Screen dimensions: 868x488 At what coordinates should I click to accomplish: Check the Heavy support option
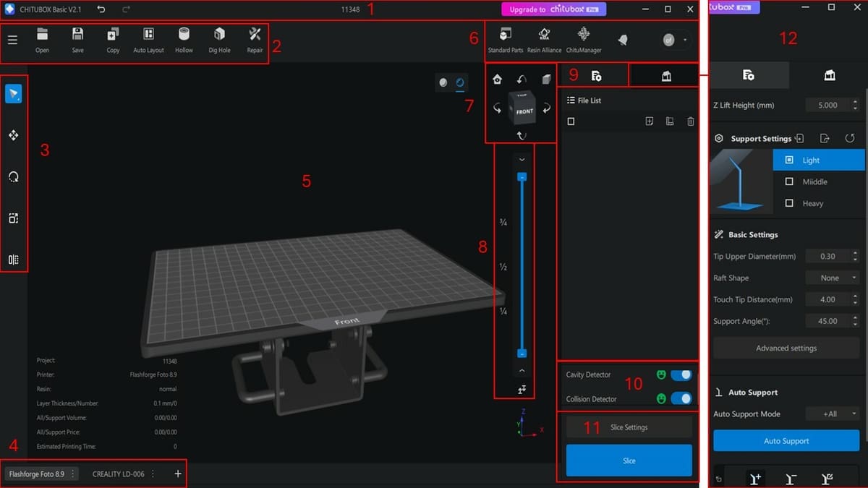[x=789, y=203]
